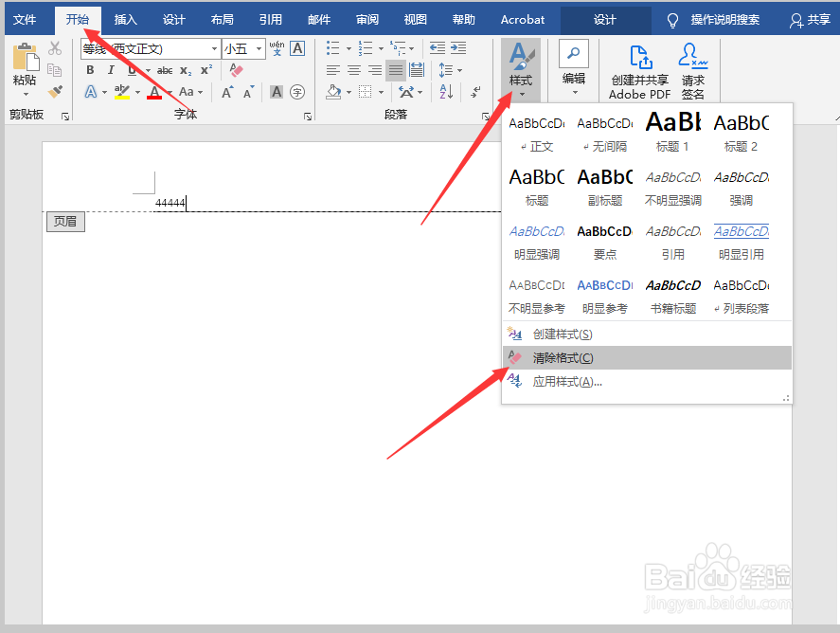Switch to the 布局 tab
This screenshot has width=840, height=633.
click(x=223, y=20)
